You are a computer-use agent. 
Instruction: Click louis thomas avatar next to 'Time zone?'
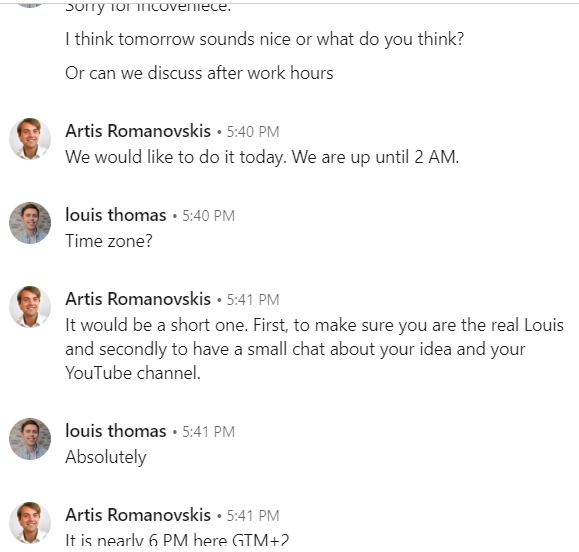pyautogui.click(x=30, y=223)
